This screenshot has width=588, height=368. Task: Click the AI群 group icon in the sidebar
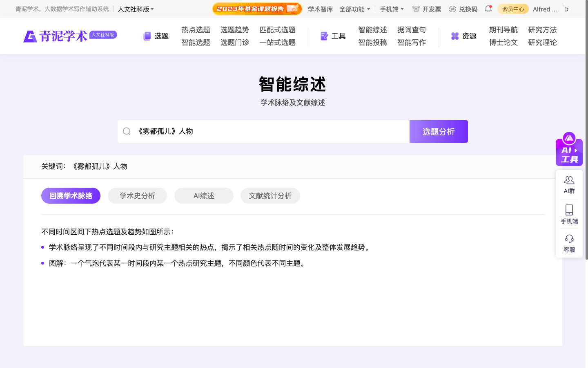569,183
